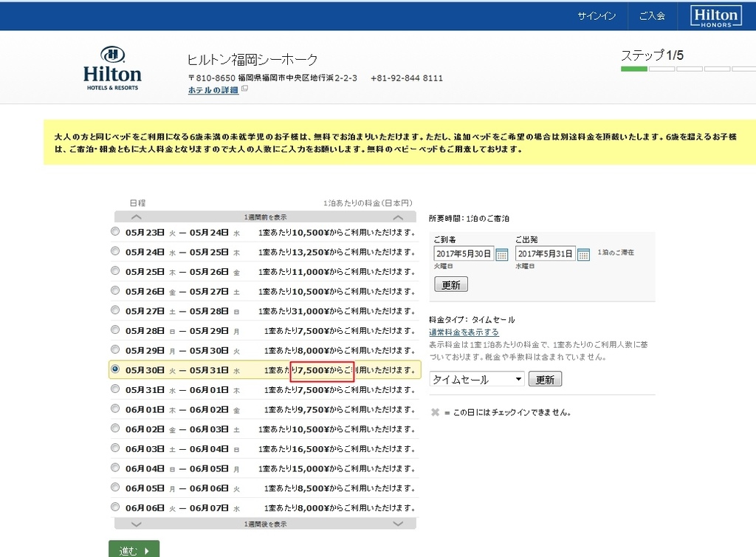Viewport: 756px width, 557px height.
Task: Click the hotel name ヒルトン福岡シーホーク
Action: (x=252, y=60)
